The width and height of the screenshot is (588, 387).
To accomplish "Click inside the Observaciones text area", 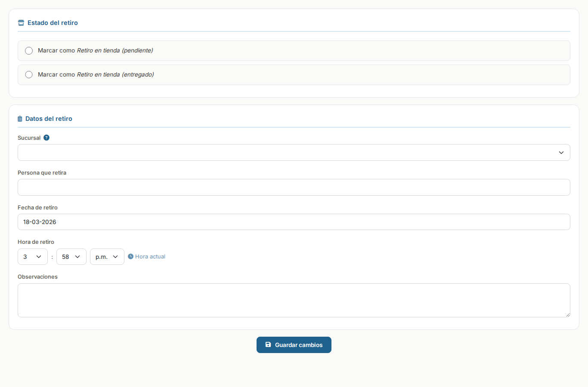I will (294, 300).
